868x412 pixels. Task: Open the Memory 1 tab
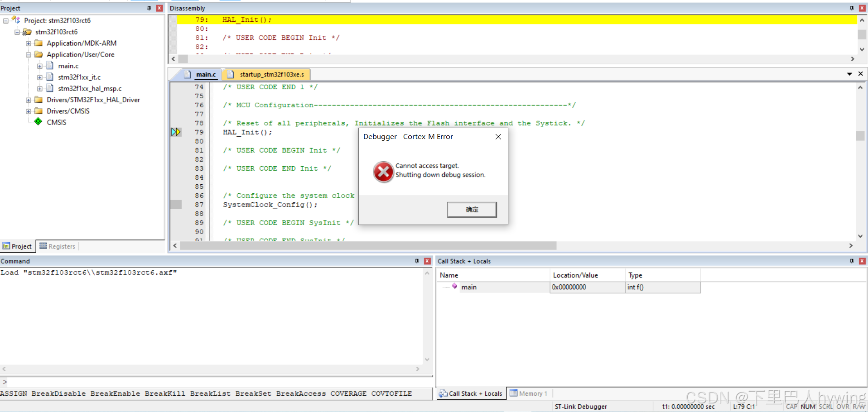[x=529, y=393]
